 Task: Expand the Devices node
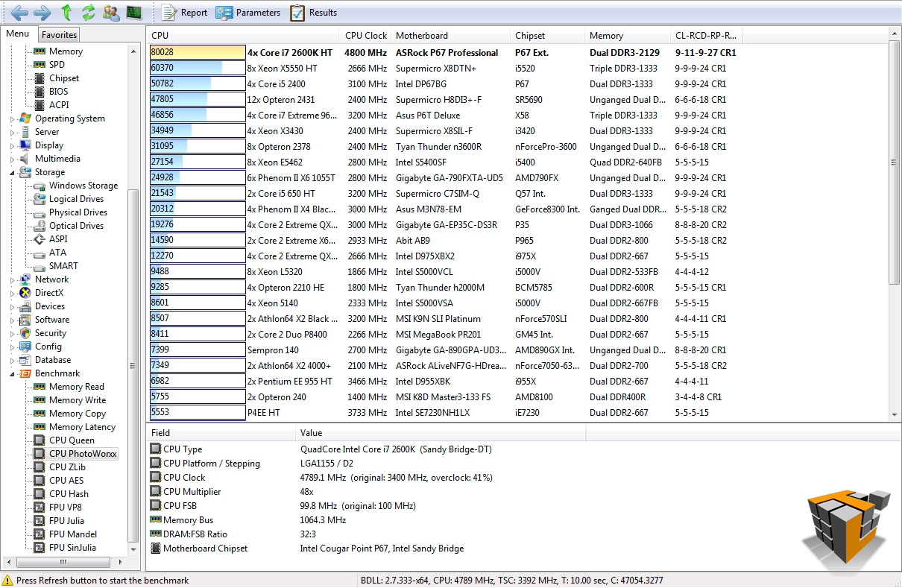(x=12, y=306)
